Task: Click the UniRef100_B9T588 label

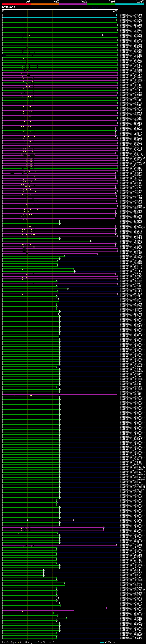Action: click(x=131, y=218)
